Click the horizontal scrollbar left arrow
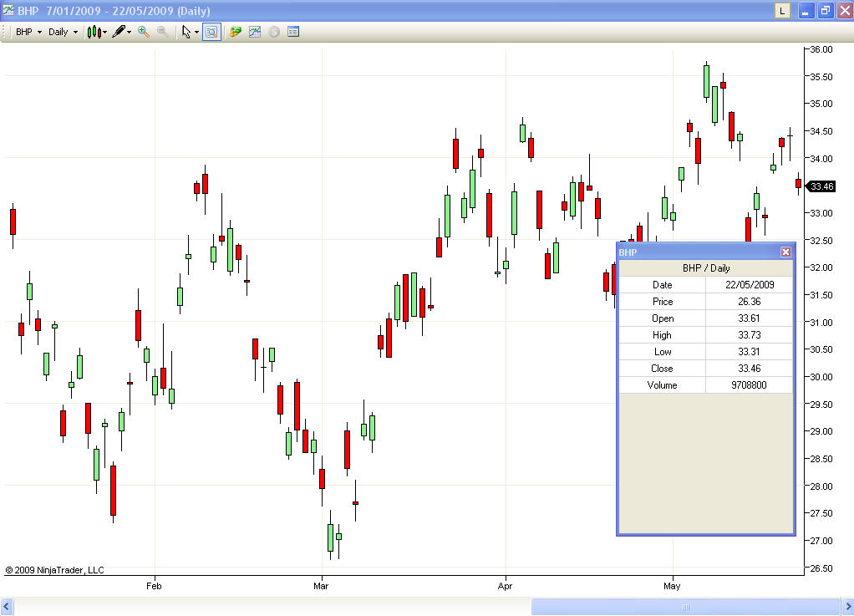The height and width of the screenshot is (616, 854). click(7, 607)
